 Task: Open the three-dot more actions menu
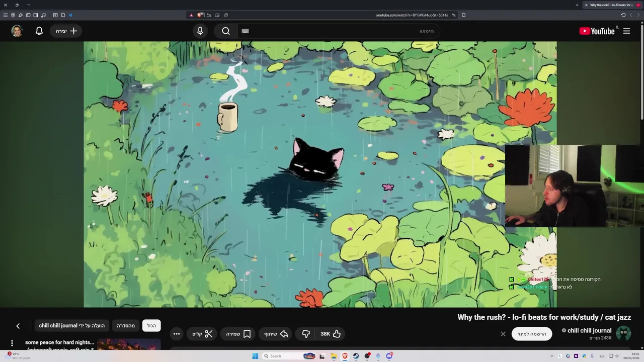(x=177, y=334)
